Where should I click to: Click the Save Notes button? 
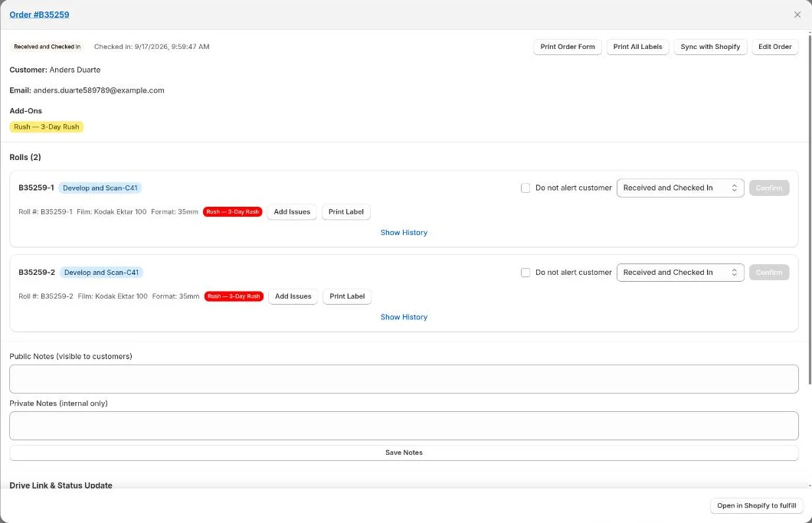pos(404,453)
